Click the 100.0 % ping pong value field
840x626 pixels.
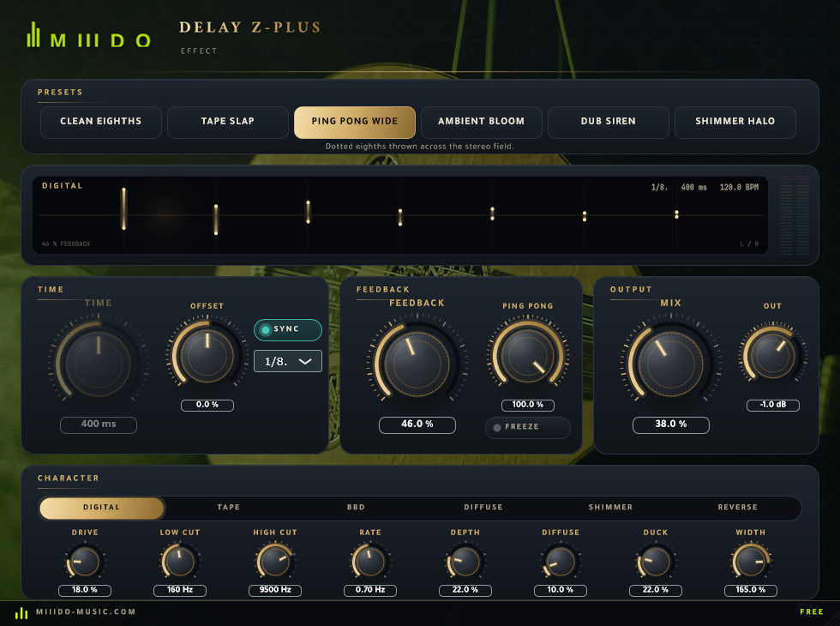click(x=528, y=405)
